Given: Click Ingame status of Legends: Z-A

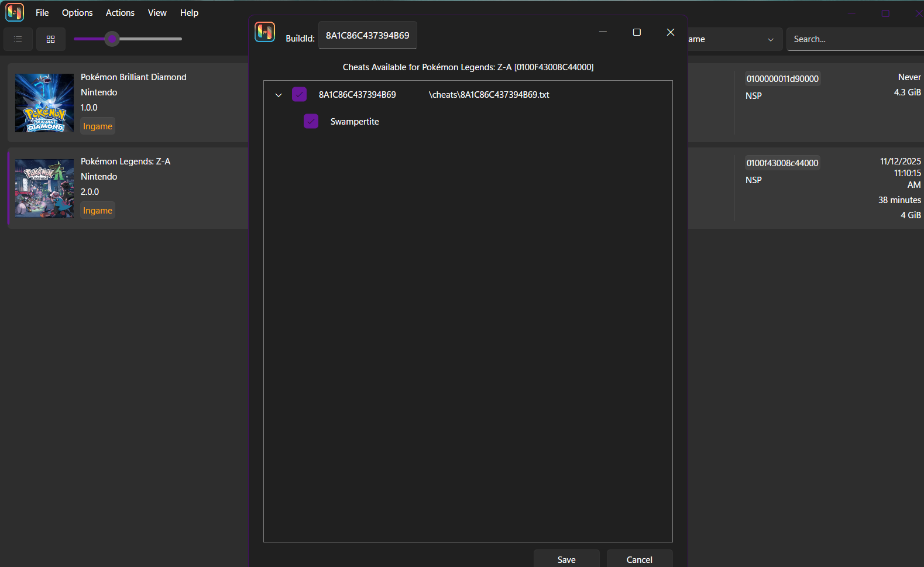Looking at the screenshot, I should coord(98,211).
